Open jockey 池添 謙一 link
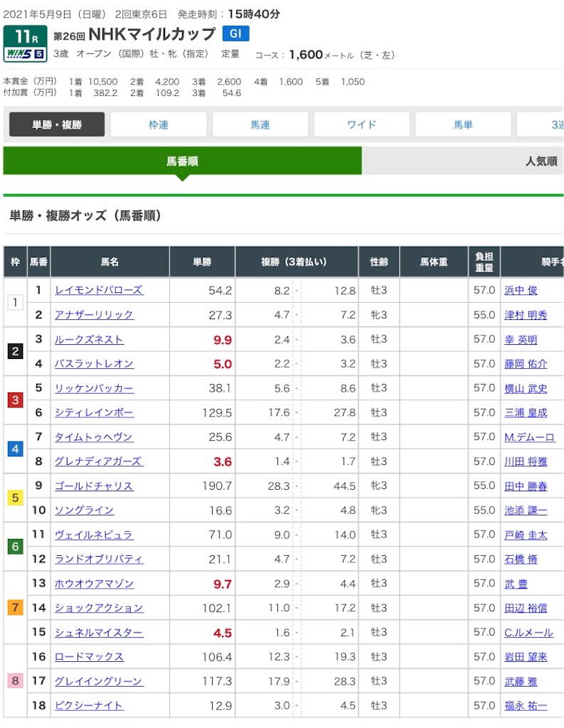This screenshot has height=728, width=564. coord(526,510)
